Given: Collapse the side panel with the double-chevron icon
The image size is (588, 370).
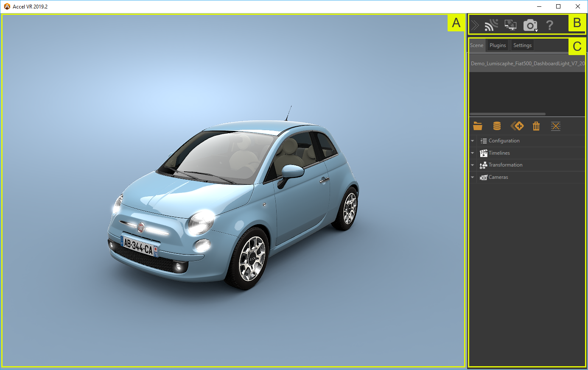Looking at the screenshot, I should 475,25.
